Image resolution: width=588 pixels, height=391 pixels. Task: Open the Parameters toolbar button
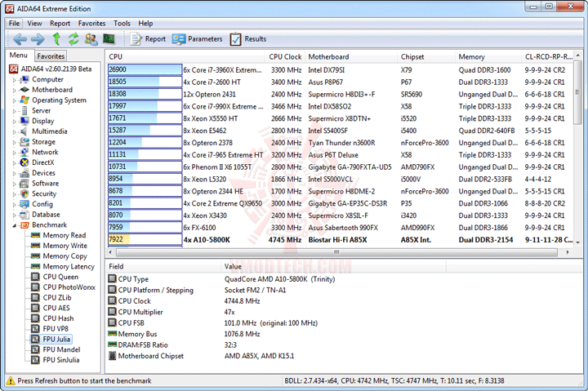198,39
